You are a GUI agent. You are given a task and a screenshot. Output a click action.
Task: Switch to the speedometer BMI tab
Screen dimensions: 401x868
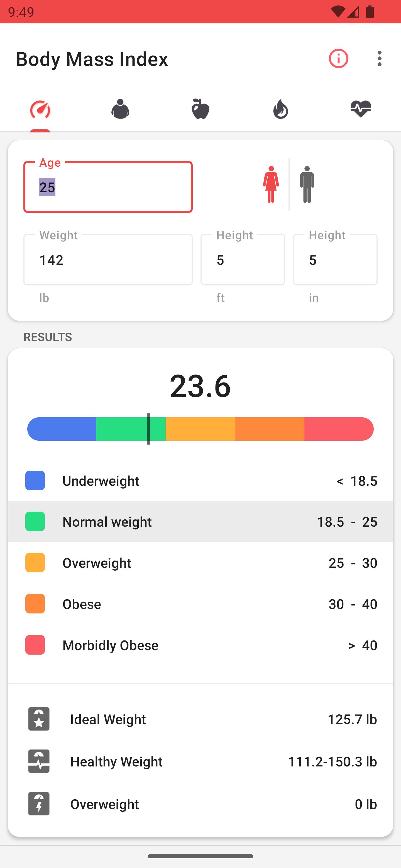point(40,109)
